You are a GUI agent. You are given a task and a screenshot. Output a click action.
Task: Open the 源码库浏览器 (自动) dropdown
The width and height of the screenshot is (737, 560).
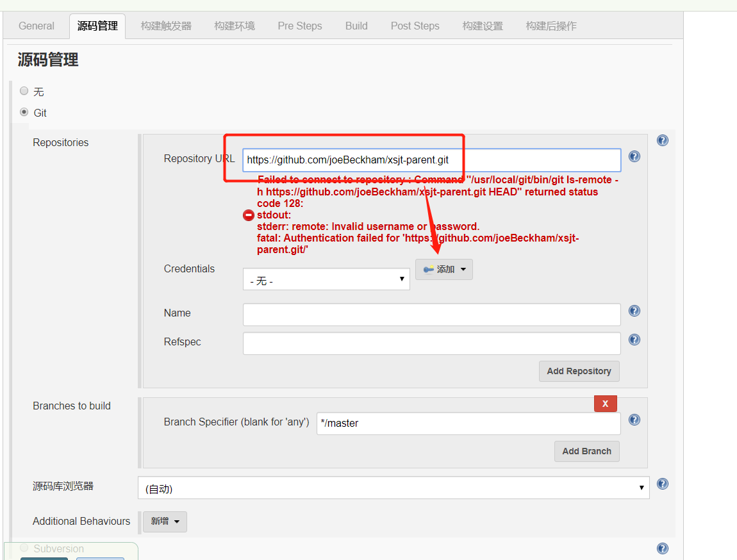pos(393,488)
